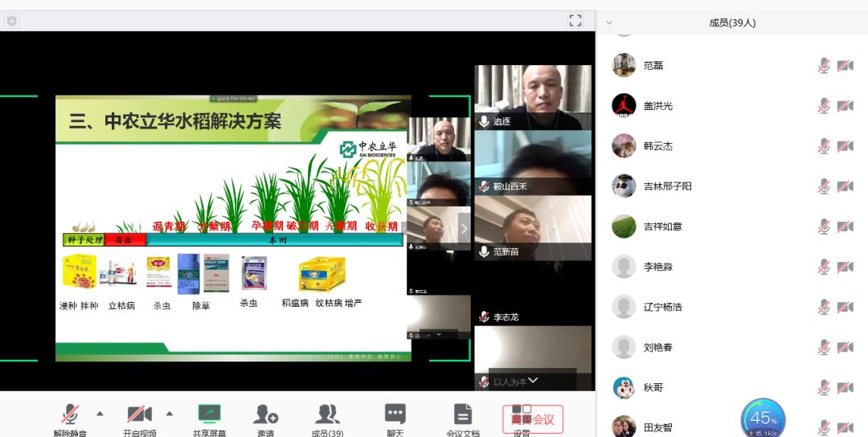868x437 pixels.
Task: Click the shield security icon at top-left
Action: click(11, 21)
